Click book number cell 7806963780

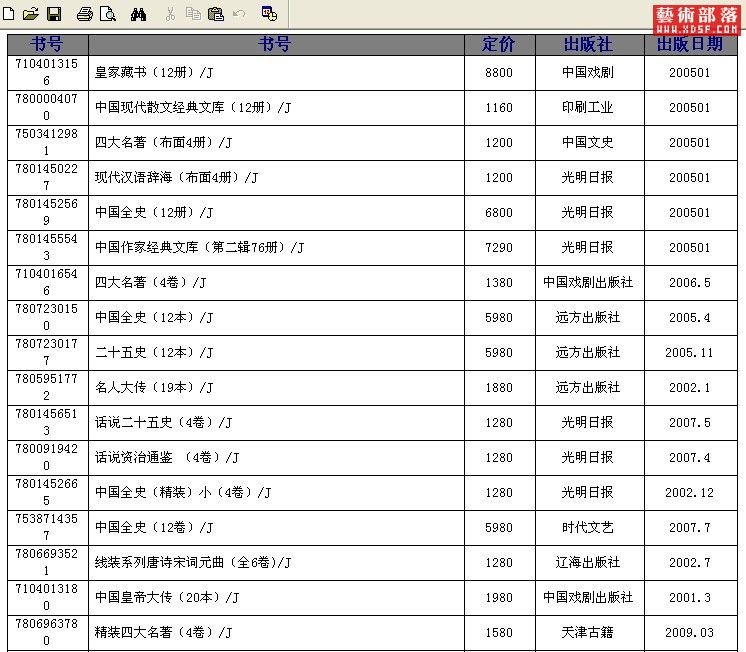click(x=48, y=632)
